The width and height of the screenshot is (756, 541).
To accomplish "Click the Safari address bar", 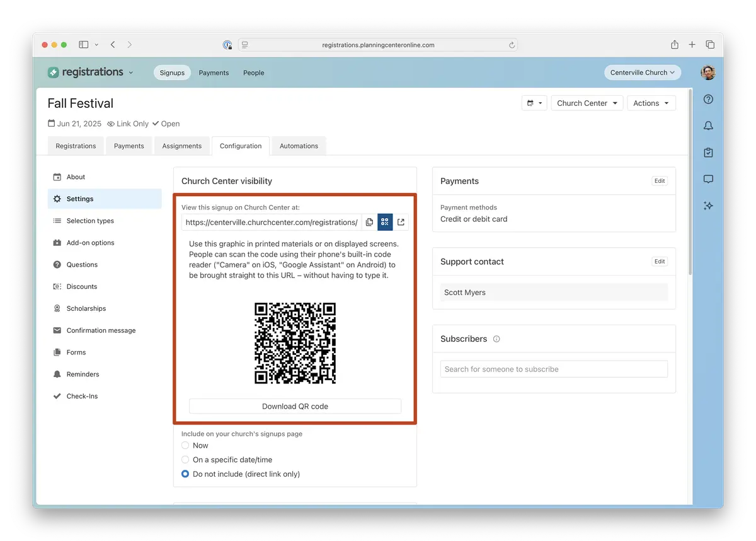I will 378,45.
